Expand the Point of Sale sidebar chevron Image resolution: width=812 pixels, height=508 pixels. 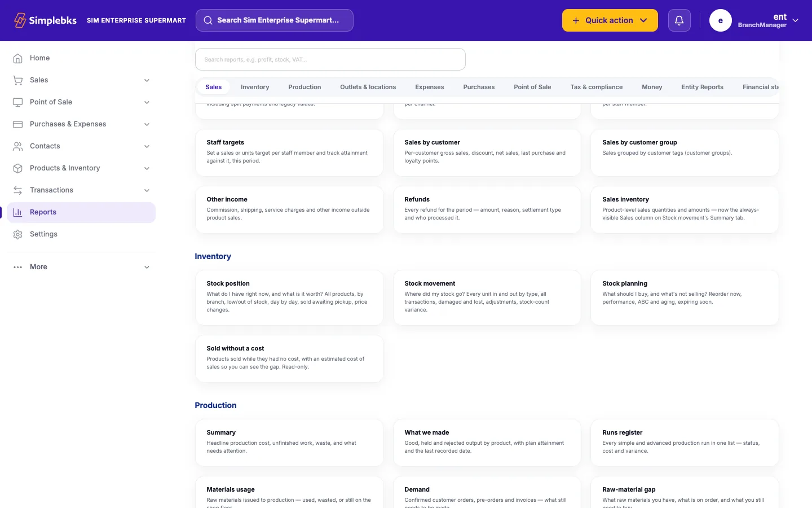coord(147,102)
